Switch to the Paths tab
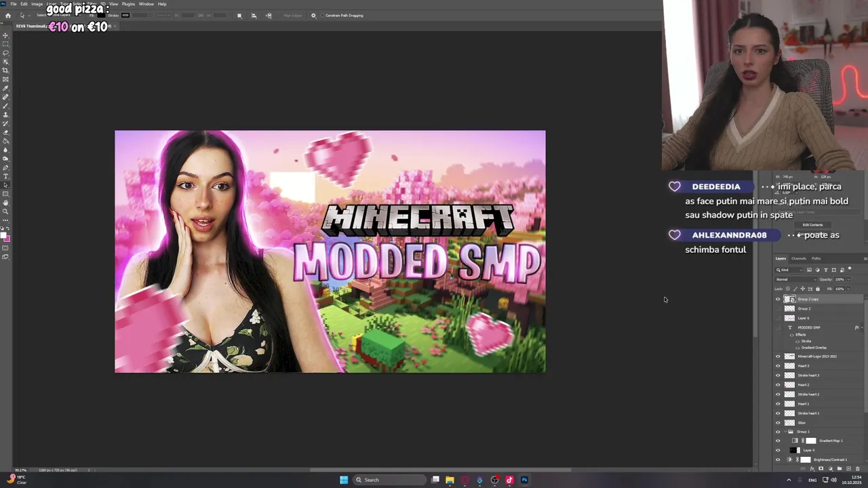The image size is (868, 488). 816,258
